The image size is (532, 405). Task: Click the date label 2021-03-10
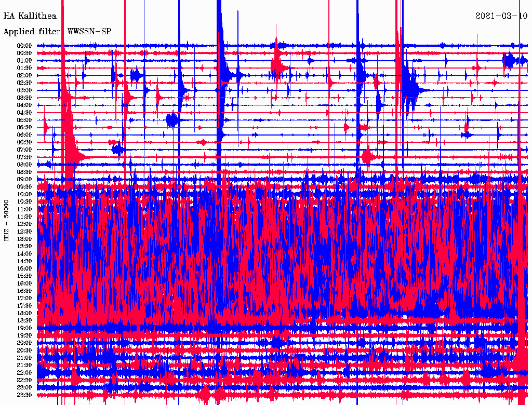tap(501, 16)
